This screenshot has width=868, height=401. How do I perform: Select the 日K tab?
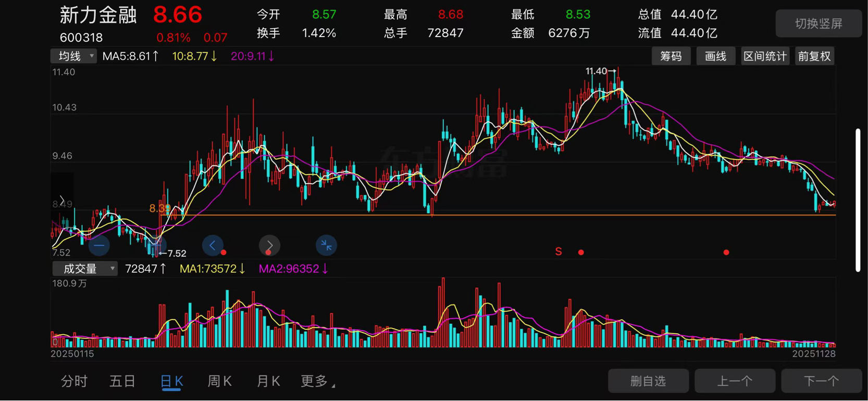tap(171, 381)
